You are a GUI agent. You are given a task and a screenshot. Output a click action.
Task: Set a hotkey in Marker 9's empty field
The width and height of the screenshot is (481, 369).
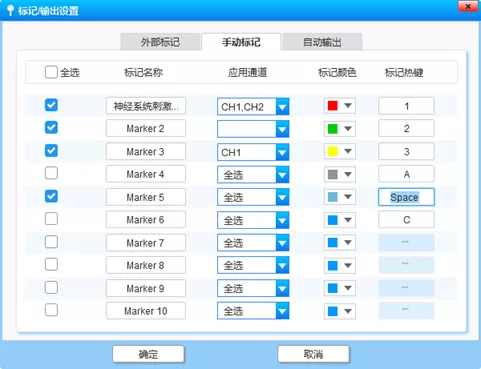tap(406, 288)
